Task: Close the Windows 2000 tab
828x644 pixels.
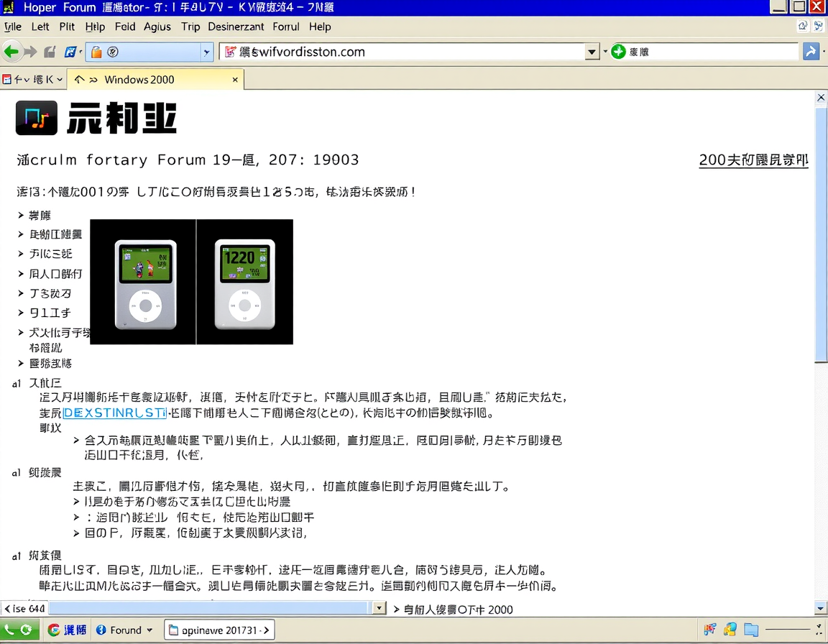Action: point(235,80)
